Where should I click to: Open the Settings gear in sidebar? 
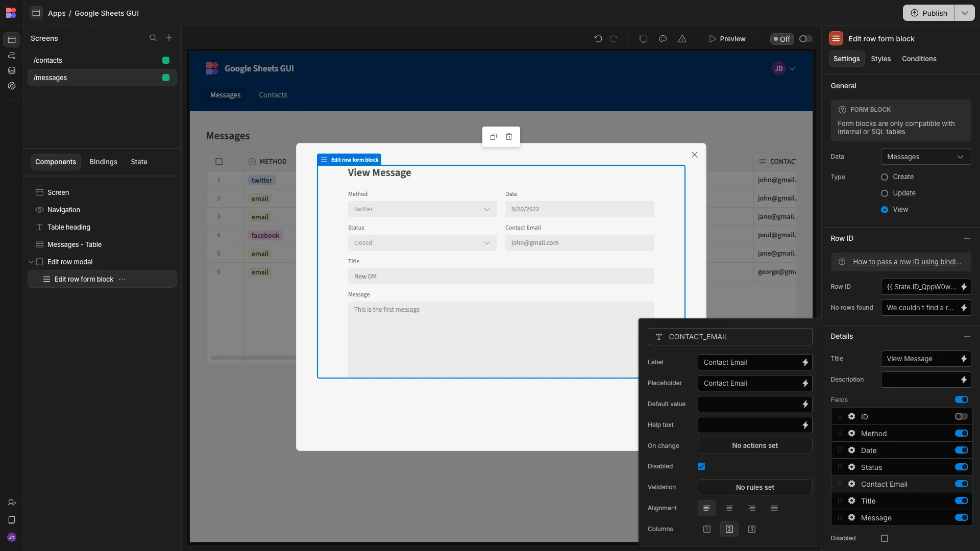pos(12,86)
